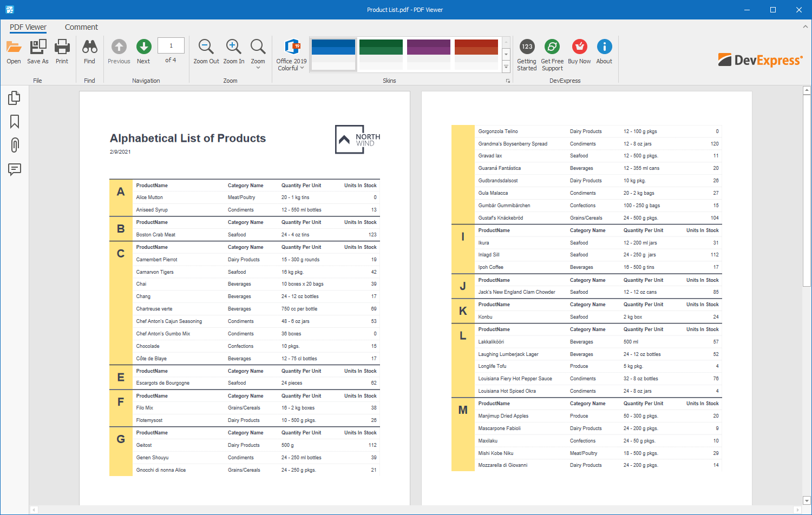Screen dimensions: 812x515
Task: Toggle the Attachments panel
Action: (x=14, y=145)
